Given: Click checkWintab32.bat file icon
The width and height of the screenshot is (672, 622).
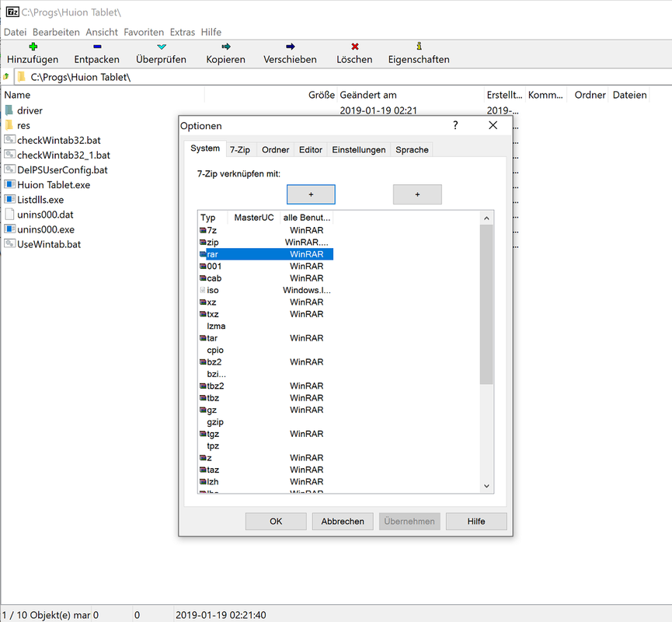Looking at the screenshot, I should (10, 140).
